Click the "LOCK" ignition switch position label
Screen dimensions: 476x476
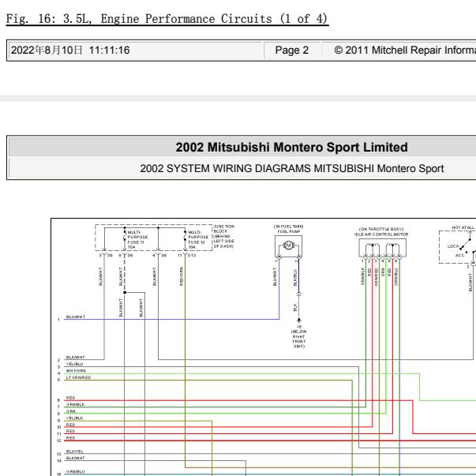coord(453,246)
